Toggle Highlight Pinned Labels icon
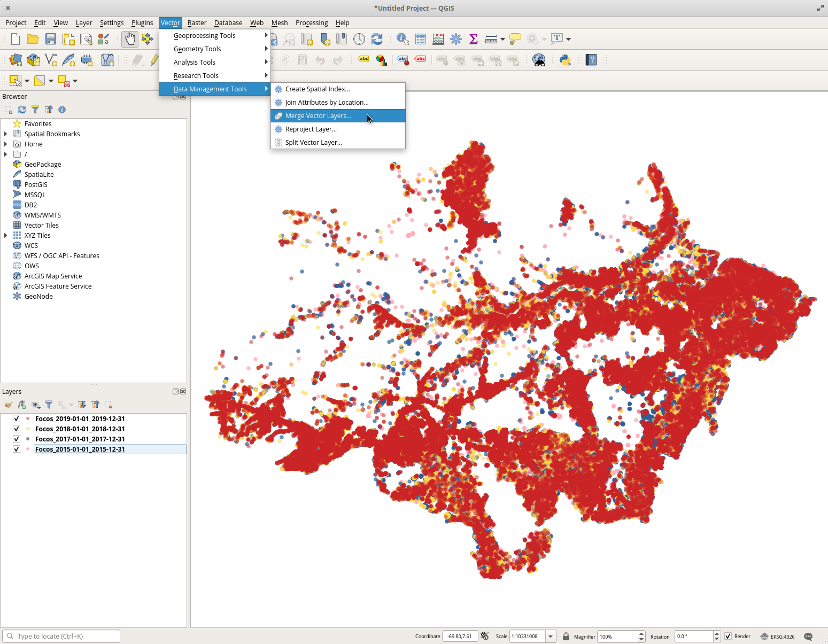This screenshot has width=828, height=644. click(403, 60)
